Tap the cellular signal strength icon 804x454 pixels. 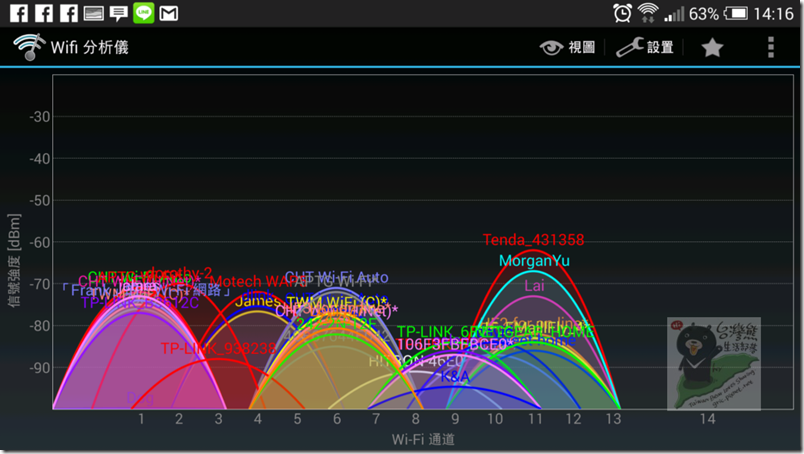[674, 14]
